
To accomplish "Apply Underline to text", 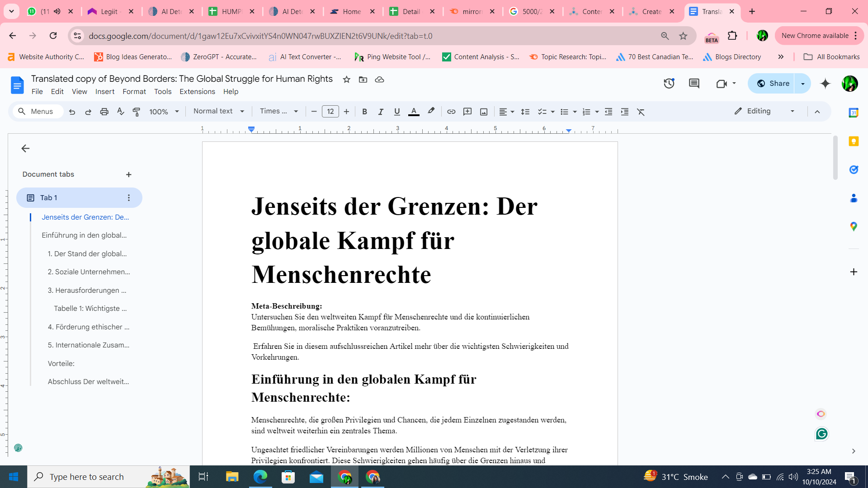I will pos(397,111).
